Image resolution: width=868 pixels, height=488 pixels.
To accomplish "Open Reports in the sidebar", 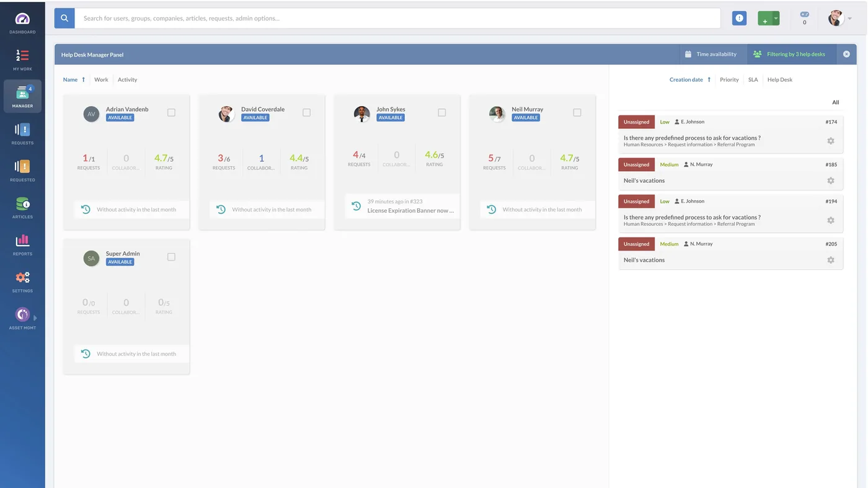I will pos(22,244).
